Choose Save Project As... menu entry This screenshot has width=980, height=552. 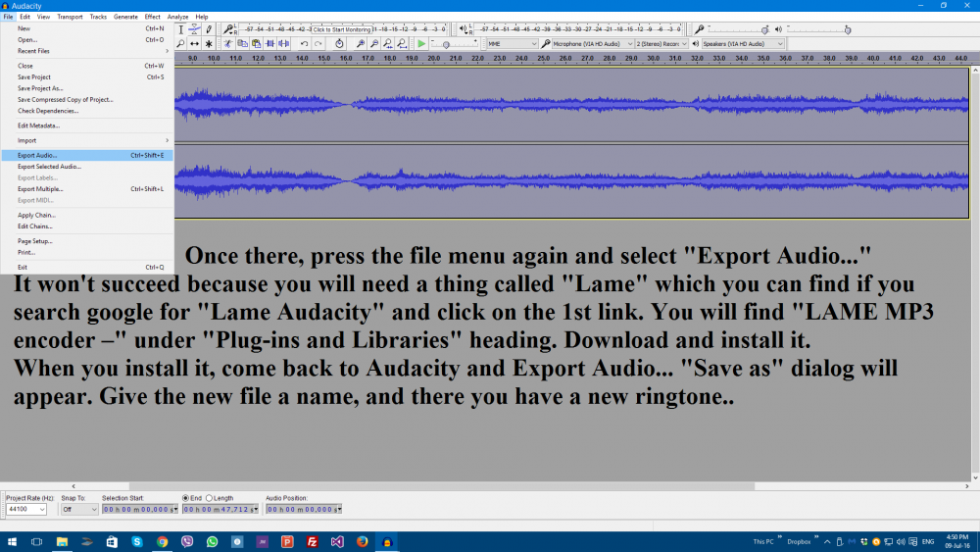87,88
